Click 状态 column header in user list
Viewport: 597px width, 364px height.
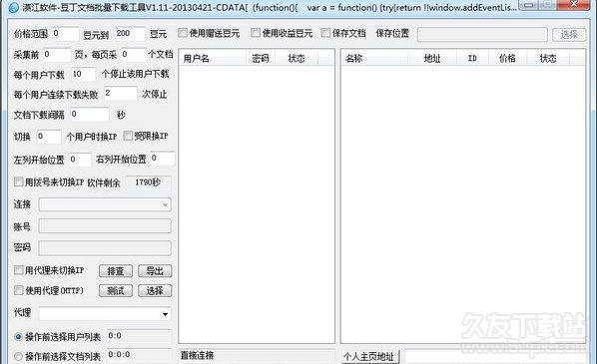(x=297, y=58)
